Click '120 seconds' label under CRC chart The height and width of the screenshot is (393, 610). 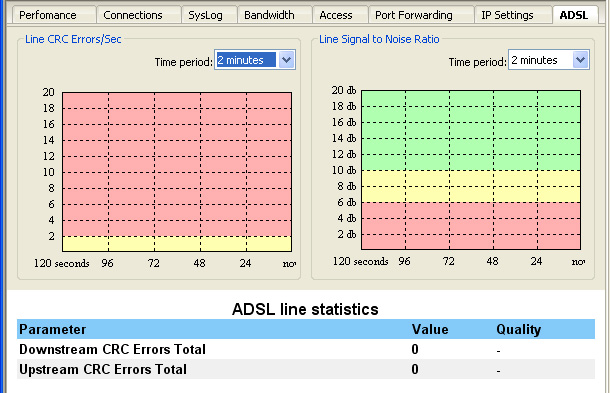61,263
